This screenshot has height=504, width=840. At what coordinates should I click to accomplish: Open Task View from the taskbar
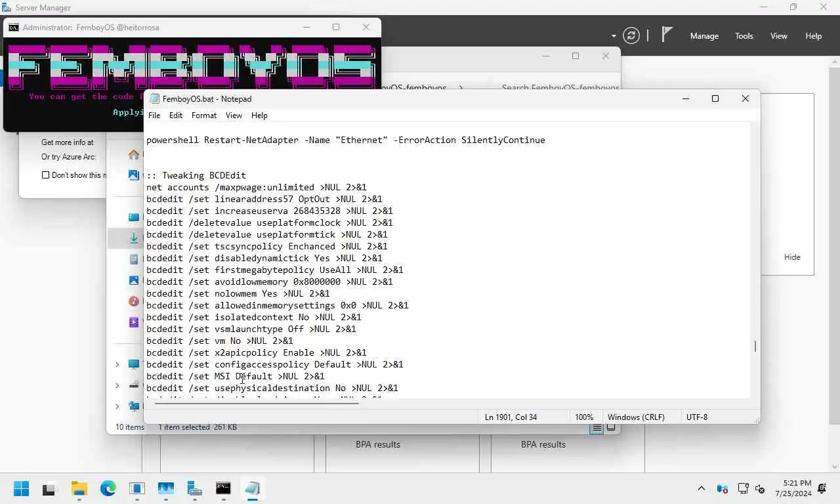click(x=49, y=488)
